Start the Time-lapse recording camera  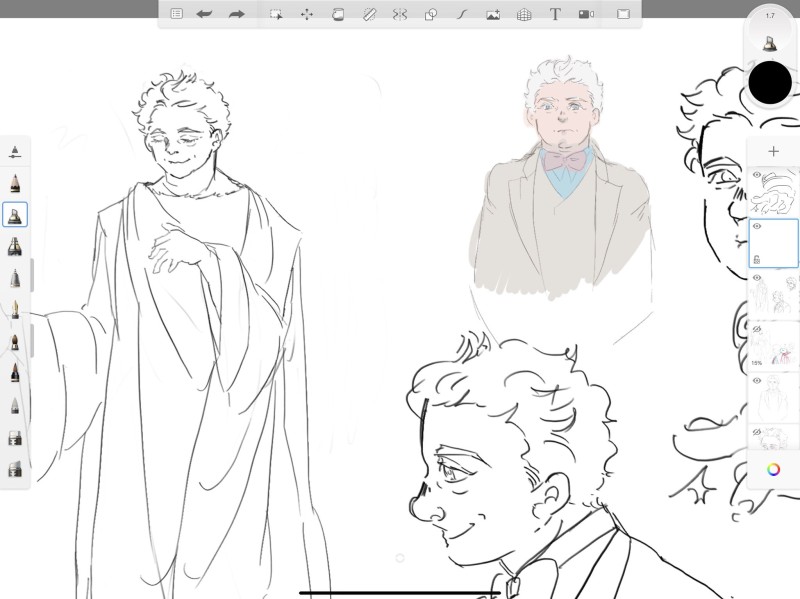click(586, 14)
